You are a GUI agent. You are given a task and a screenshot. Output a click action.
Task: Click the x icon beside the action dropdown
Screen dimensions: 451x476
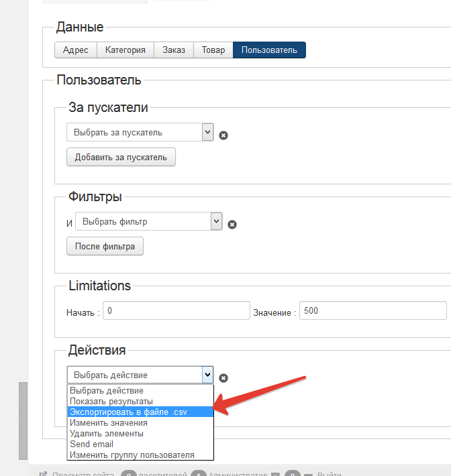[223, 378]
